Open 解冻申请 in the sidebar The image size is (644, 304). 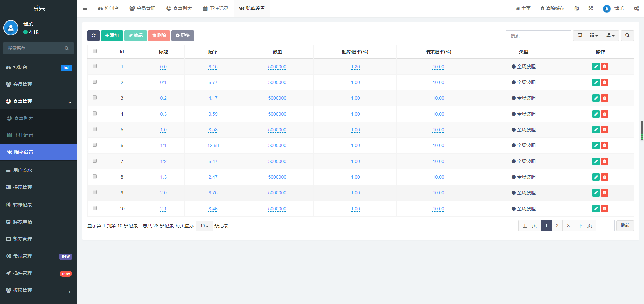[39, 222]
